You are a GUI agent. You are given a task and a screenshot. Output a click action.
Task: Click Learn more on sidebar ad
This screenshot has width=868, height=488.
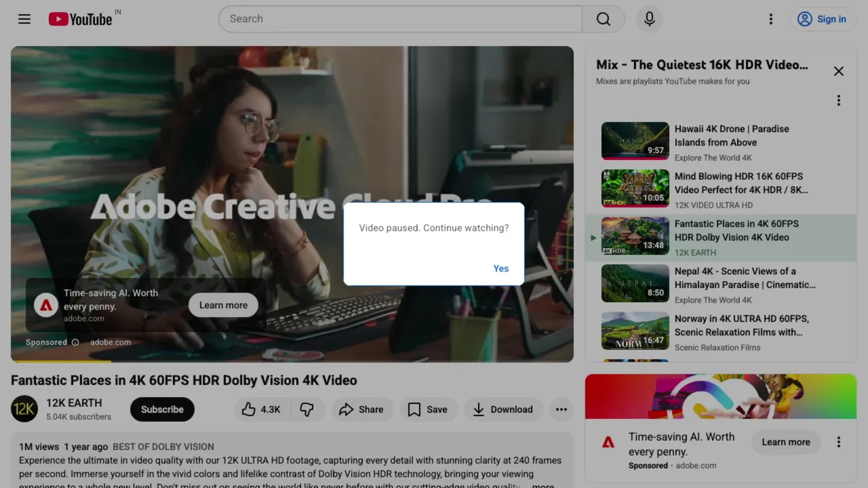[x=786, y=442]
